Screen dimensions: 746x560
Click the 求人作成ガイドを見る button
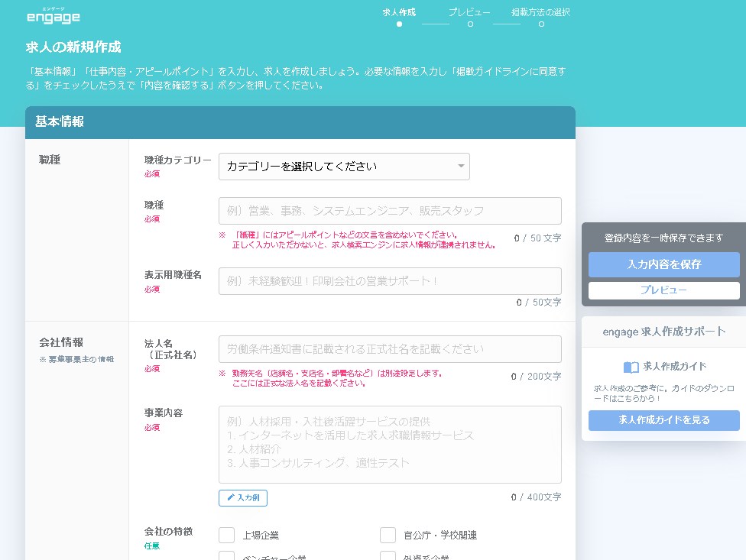[x=663, y=420]
